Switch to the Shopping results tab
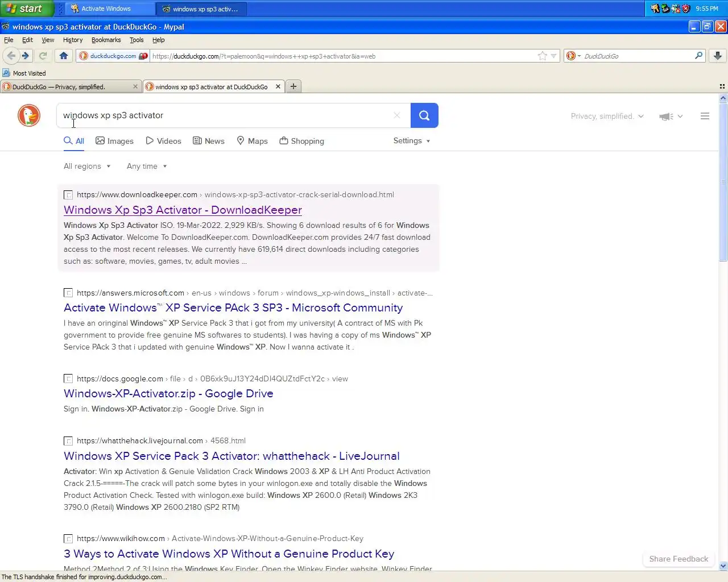Screen dimensions: 728x582 [x=301, y=141]
